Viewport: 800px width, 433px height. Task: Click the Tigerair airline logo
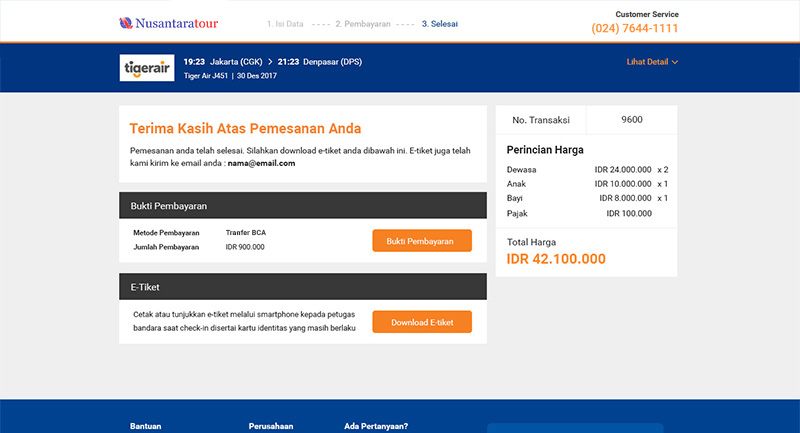[x=147, y=68]
